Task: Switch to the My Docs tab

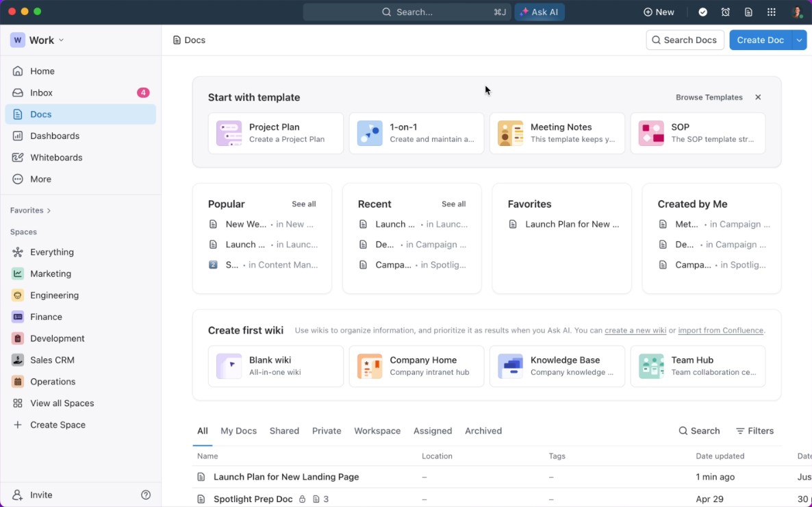Action: coord(238,431)
